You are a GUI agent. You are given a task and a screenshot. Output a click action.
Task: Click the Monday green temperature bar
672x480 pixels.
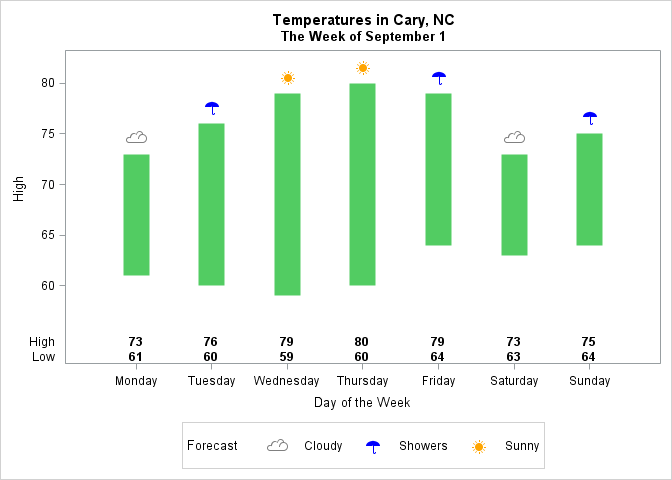(136, 214)
